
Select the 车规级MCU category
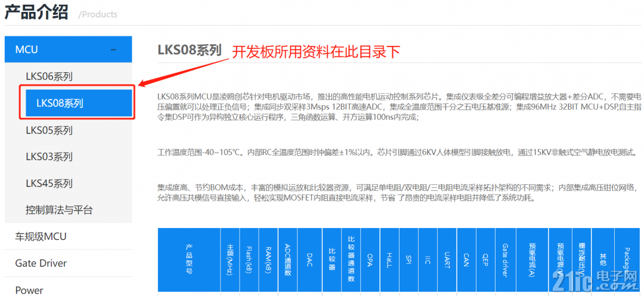[41, 236]
